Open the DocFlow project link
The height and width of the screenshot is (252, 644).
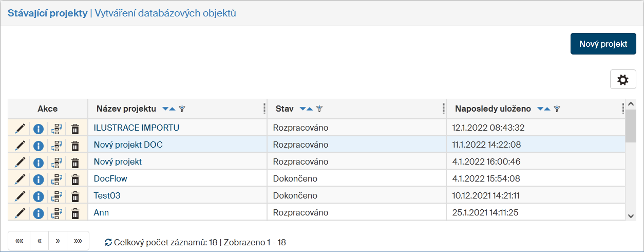(110, 179)
